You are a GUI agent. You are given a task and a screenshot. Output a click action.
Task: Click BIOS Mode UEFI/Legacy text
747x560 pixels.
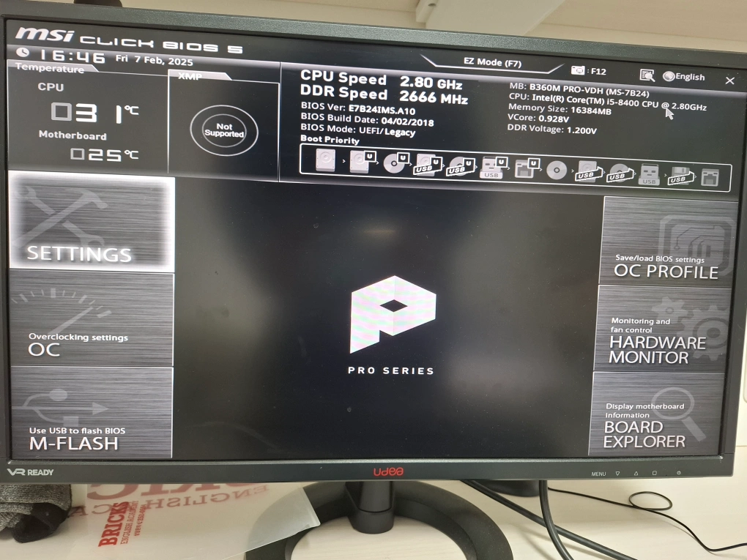click(x=358, y=130)
